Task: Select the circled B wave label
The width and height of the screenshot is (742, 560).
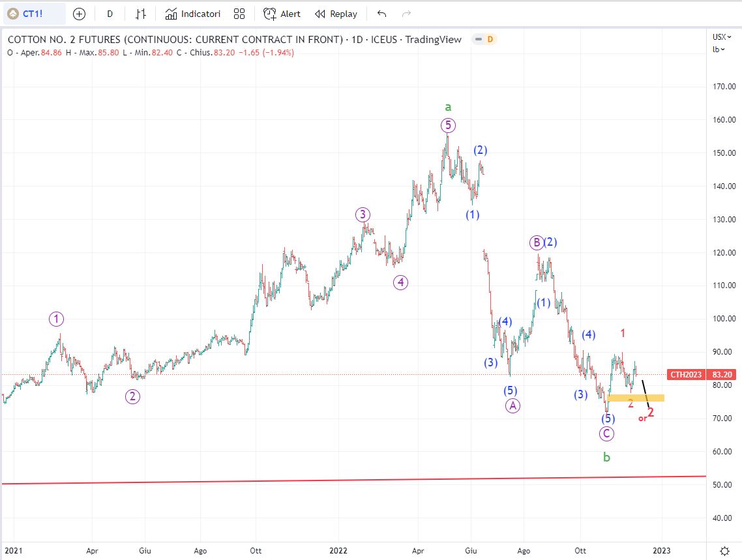Action: click(536, 243)
